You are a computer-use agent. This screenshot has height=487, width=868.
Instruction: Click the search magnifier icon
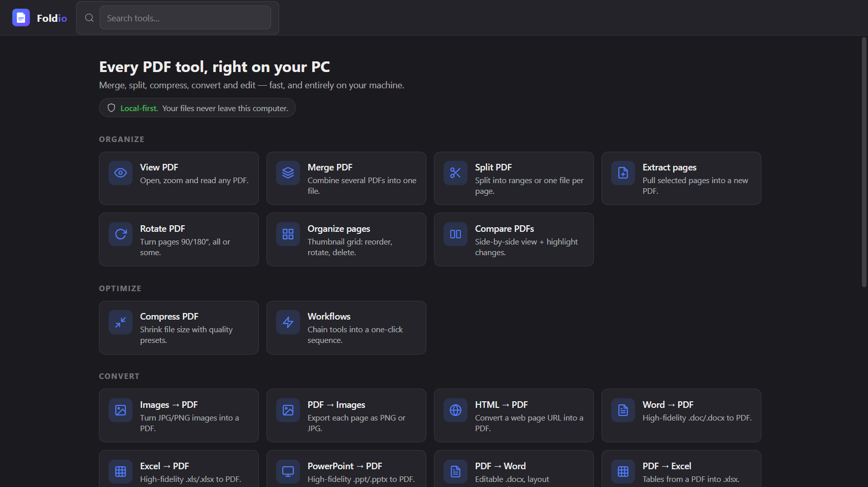pos(89,18)
